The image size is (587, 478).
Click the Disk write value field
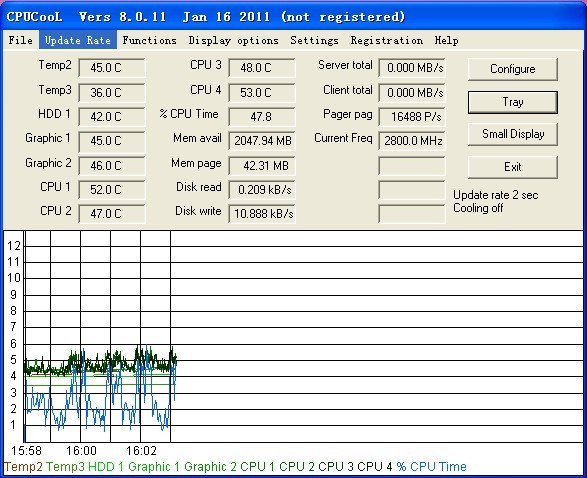point(261,214)
